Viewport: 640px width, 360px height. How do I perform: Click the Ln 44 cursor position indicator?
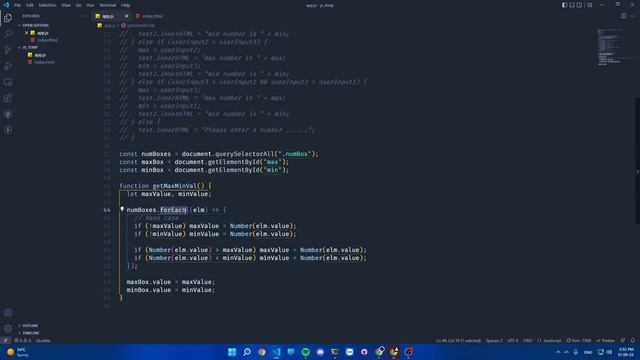pos(458,340)
